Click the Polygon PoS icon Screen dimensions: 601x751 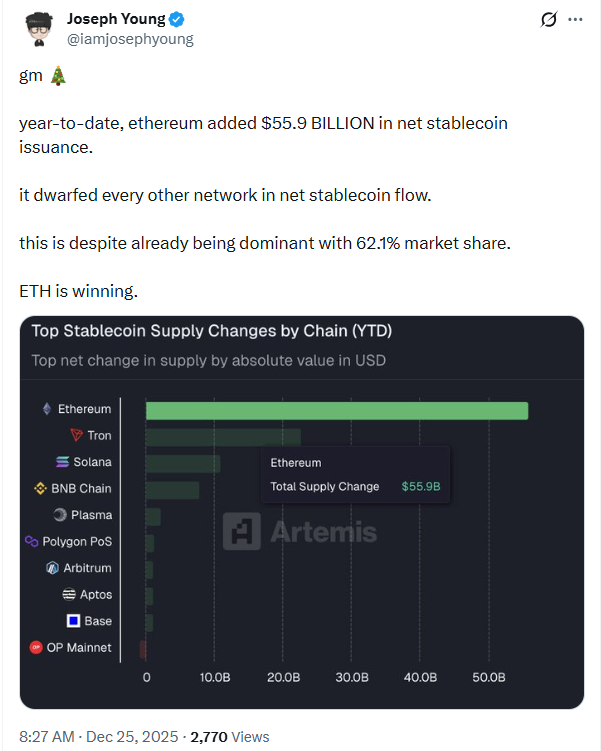pos(32,542)
